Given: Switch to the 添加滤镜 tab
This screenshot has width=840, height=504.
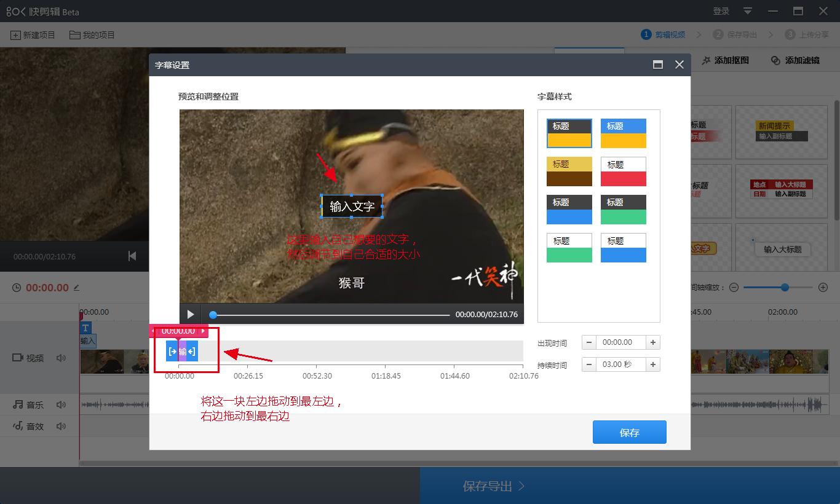Looking at the screenshot, I should point(795,60).
